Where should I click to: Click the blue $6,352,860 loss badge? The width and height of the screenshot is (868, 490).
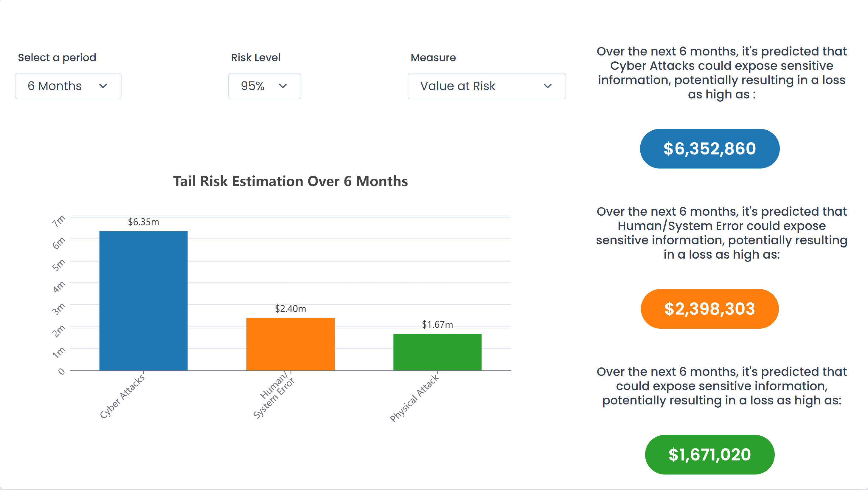pyautogui.click(x=709, y=149)
